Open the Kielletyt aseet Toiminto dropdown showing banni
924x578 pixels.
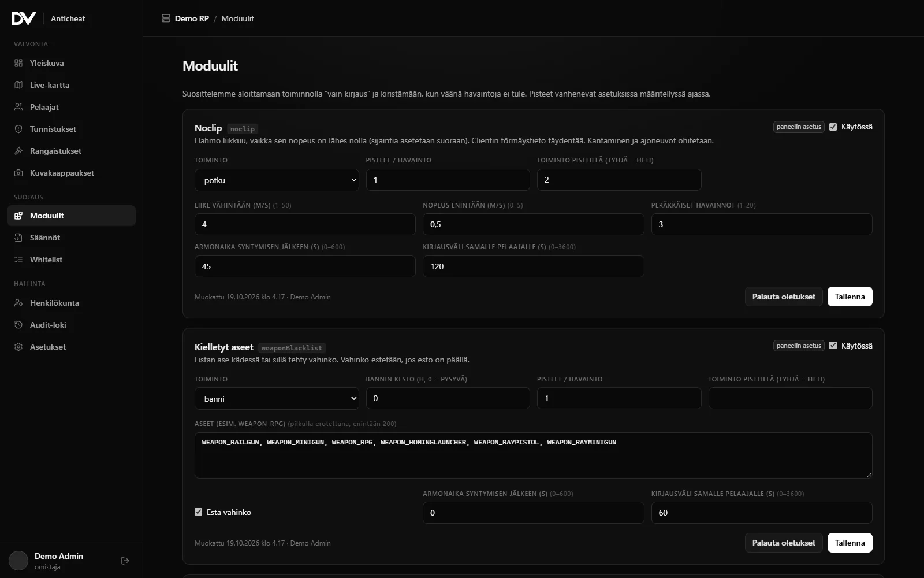(x=277, y=398)
